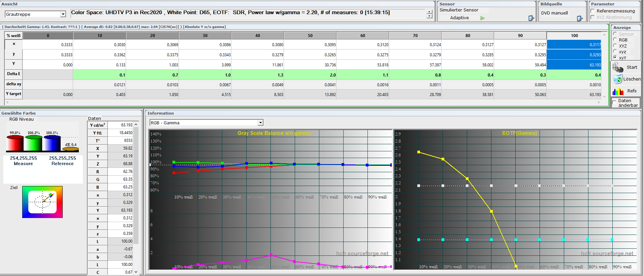Click the Refs color spectrum icon

[618, 91]
